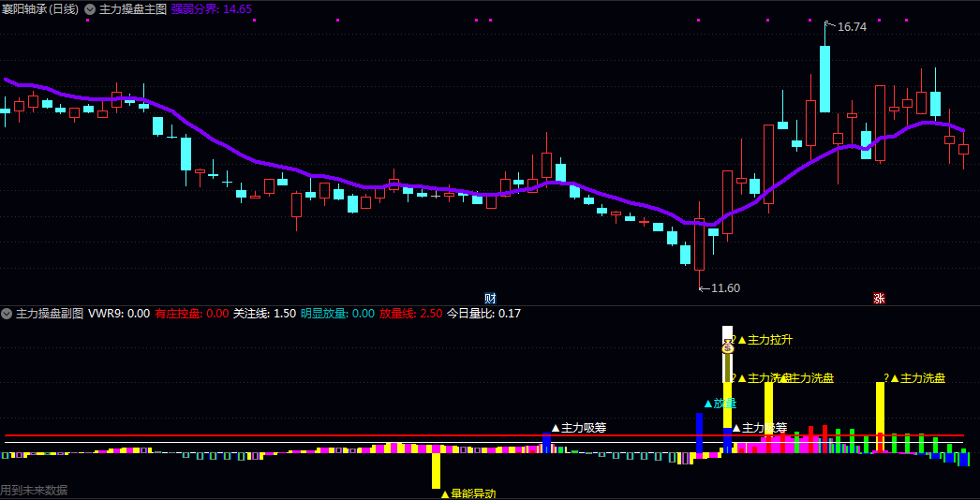Screen dimensions: 980x500
Task: Click the 主力拉升 signal label
Action: 765,340
